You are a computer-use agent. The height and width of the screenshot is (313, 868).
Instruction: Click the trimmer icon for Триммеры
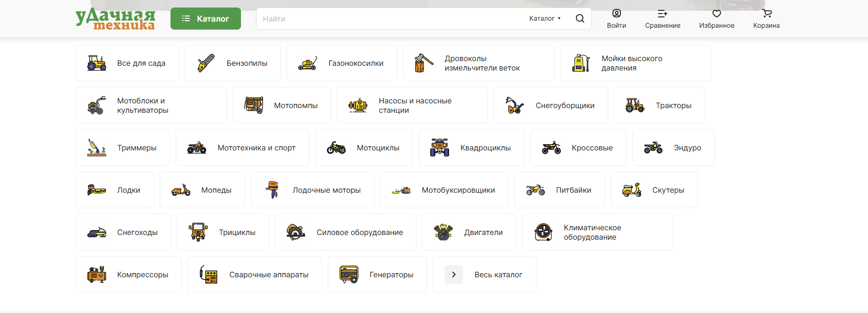[97, 148]
